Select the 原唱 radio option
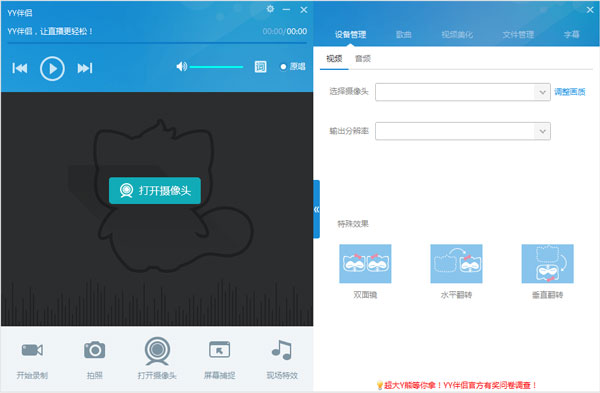Viewport: 600px width, 393px height. click(x=293, y=67)
